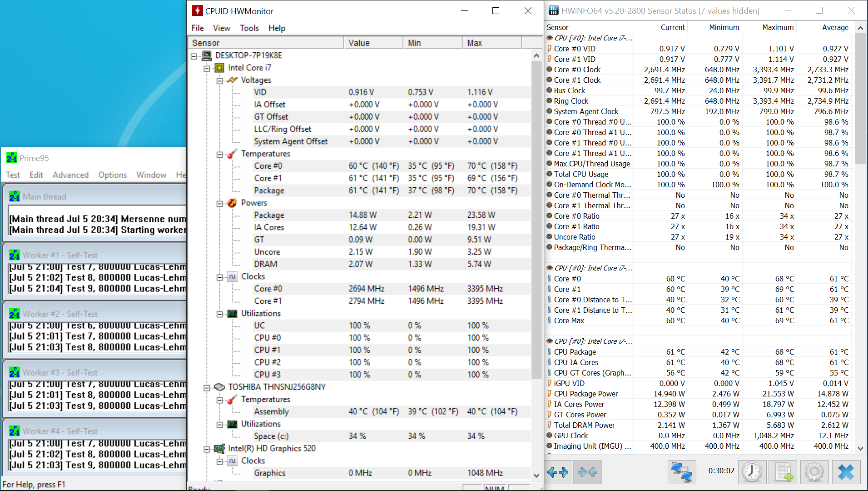
Task: Collapse CPU Clocks group
Action: pos(219,277)
